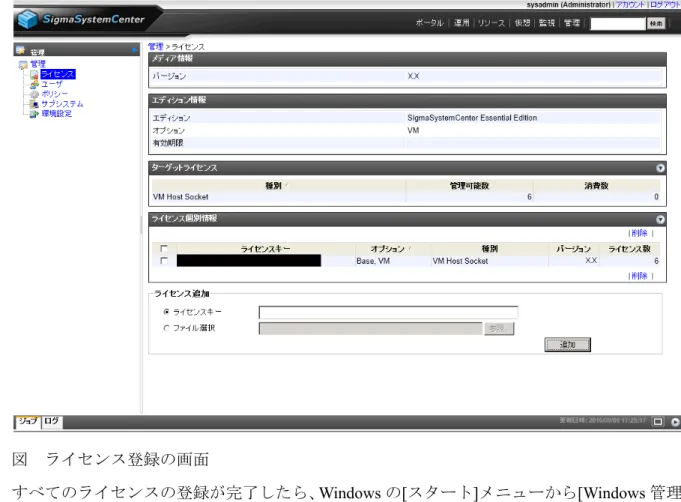
Task: Click the VM Host Socket cell in target license table
Action: pos(181,197)
